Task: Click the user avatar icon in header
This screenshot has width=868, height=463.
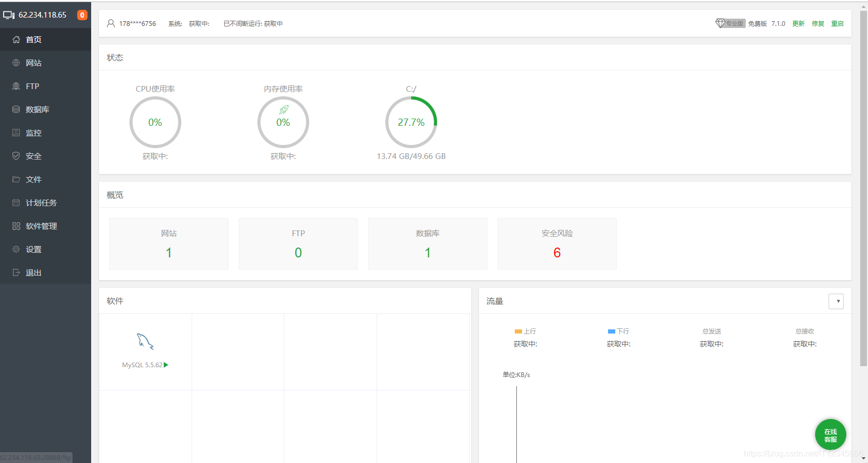Action: coord(111,23)
